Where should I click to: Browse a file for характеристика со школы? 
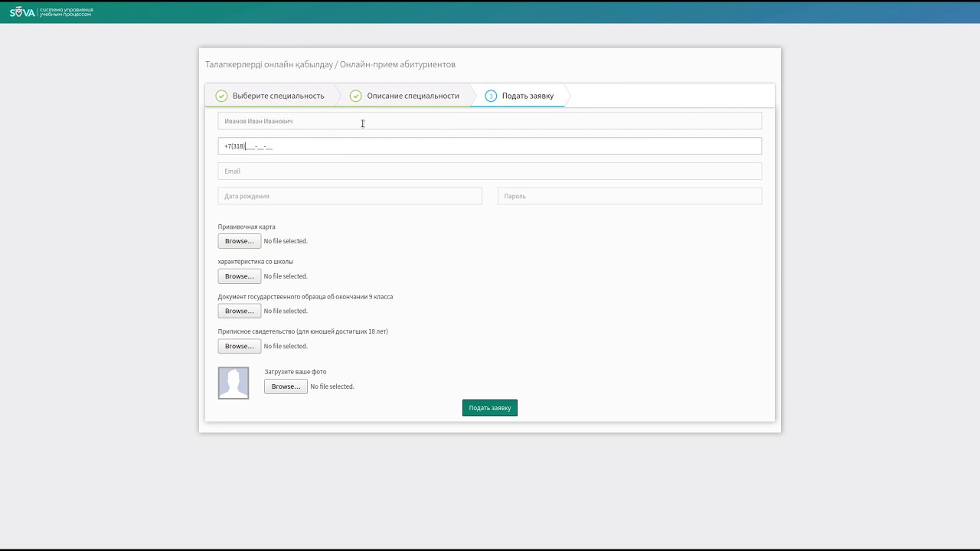coord(240,276)
